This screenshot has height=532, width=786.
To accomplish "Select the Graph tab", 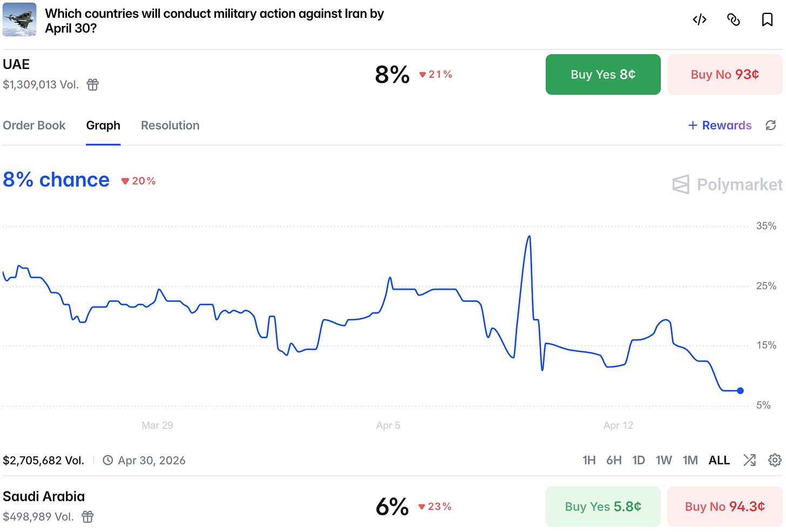I will 103,125.
